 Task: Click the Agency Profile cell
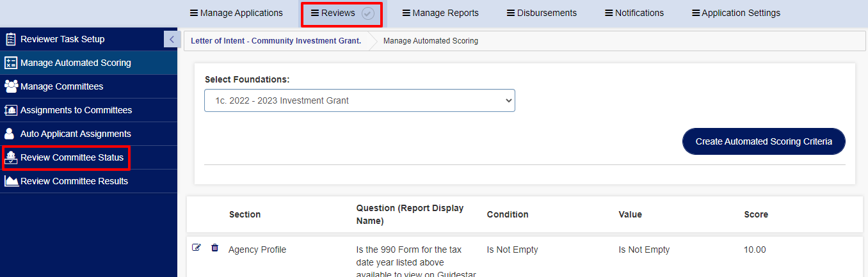point(257,249)
